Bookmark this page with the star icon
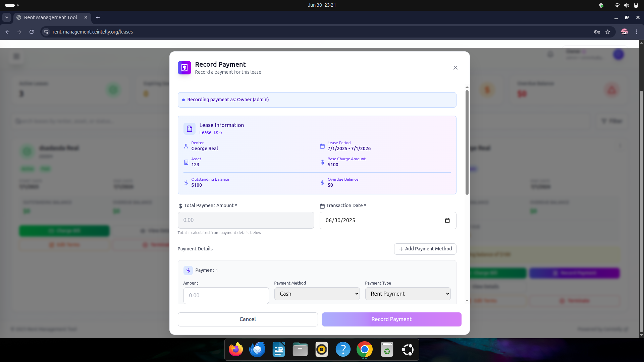This screenshot has height=362, width=644. pyautogui.click(x=608, y=32)
